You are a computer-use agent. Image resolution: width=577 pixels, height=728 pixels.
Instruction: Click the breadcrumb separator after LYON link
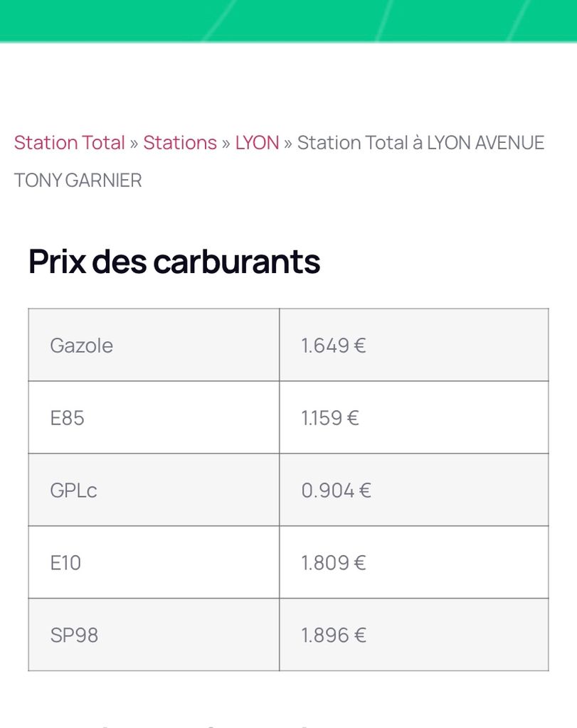tap(288, 144)
